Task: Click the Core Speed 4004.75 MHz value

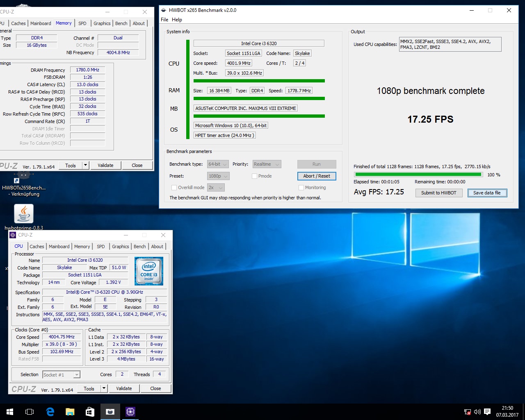Action: coord(62,337)
